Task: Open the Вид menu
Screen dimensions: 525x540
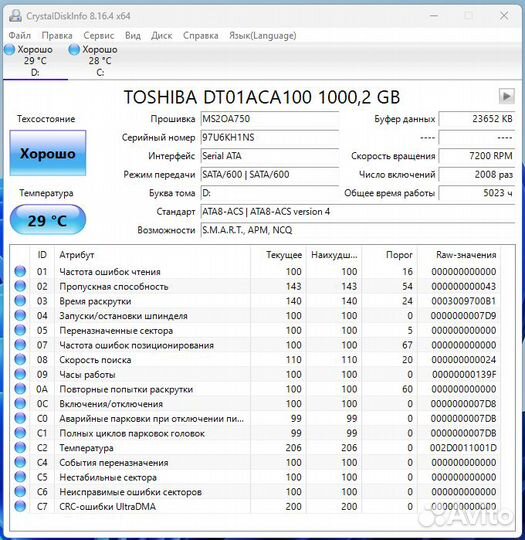Action: coord(133,35)
